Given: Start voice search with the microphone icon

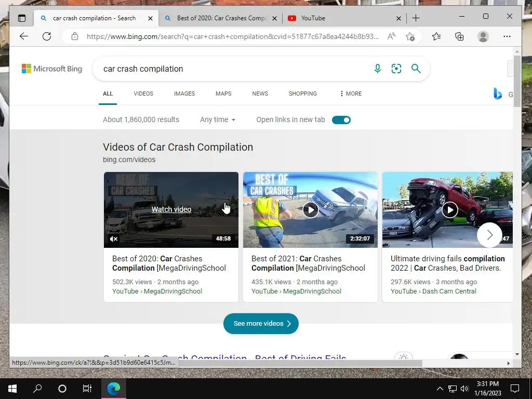Looking at the screenshot, I should (378, 69).
